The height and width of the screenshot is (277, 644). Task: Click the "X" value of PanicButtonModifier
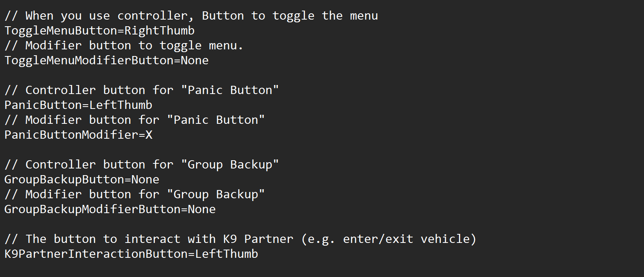coord(149,135)
